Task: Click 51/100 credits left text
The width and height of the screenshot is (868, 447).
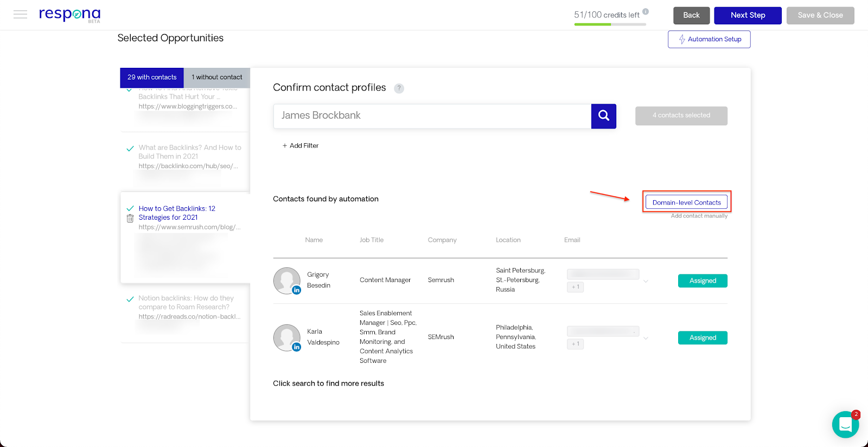Action: coord(607,15)
